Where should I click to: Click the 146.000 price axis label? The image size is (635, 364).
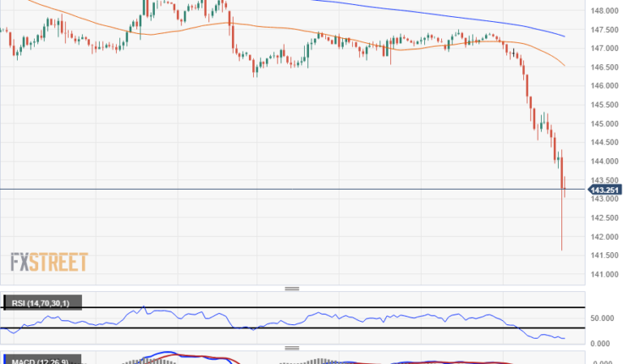click(x=603, y=86)
